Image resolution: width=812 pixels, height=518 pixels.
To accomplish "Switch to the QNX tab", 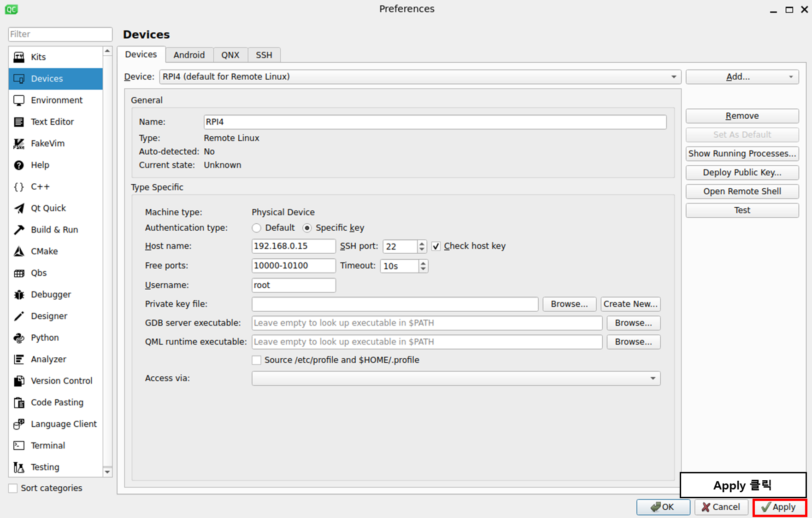I will point(230,55).
